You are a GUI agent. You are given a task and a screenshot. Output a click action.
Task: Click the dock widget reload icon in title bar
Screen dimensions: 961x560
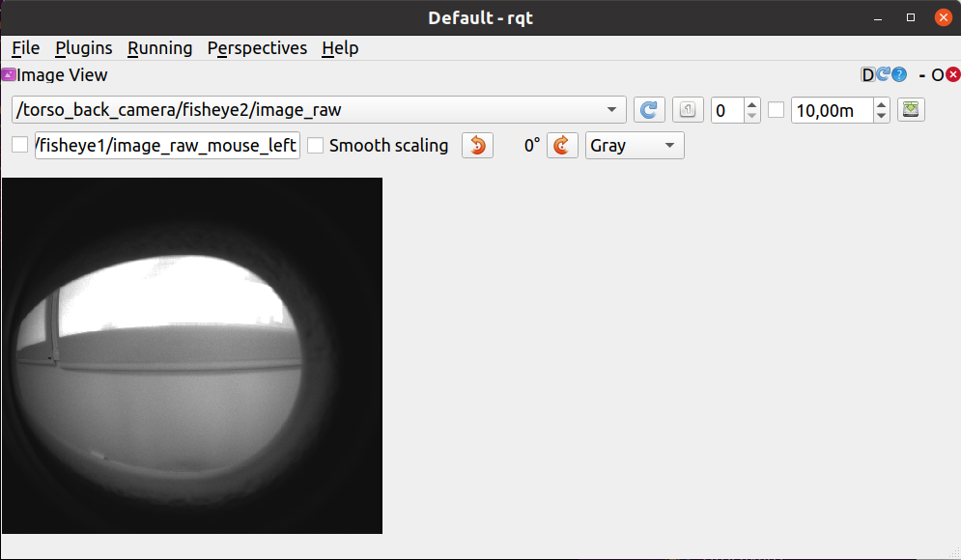[x=883, y=74]
